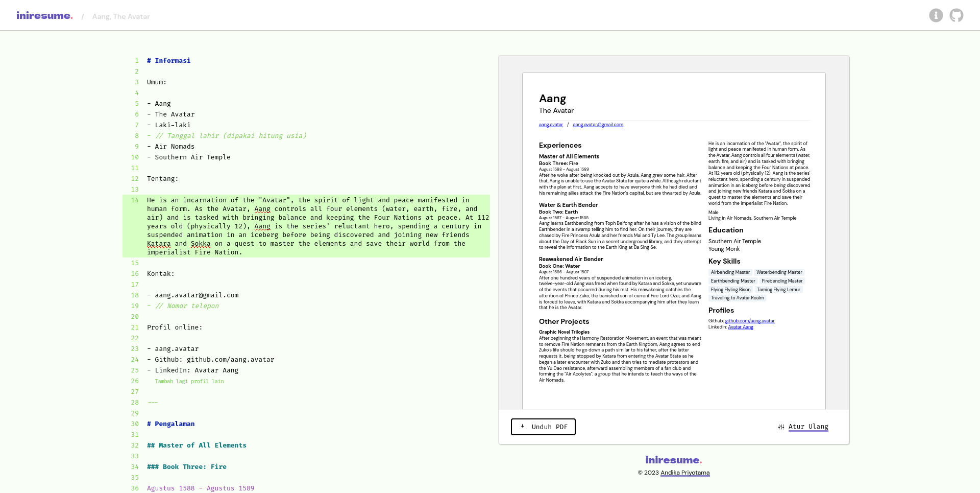Click the '- Laki-laki' editor line
Image resolution: width=980 pixels, height=493 pixels.
(168, 125)
